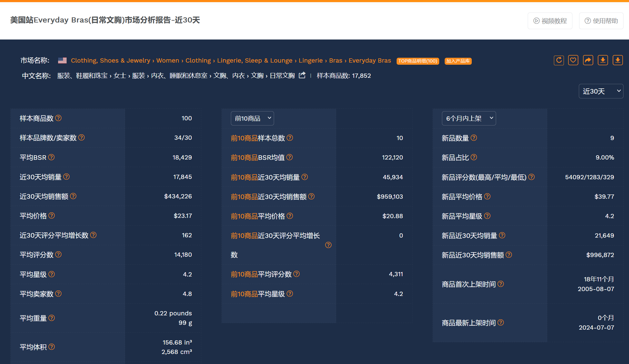Image resolution: width=629 pixels, height=364 pixels.
Task: Click the share arrow icon
Action: [588, 60]
